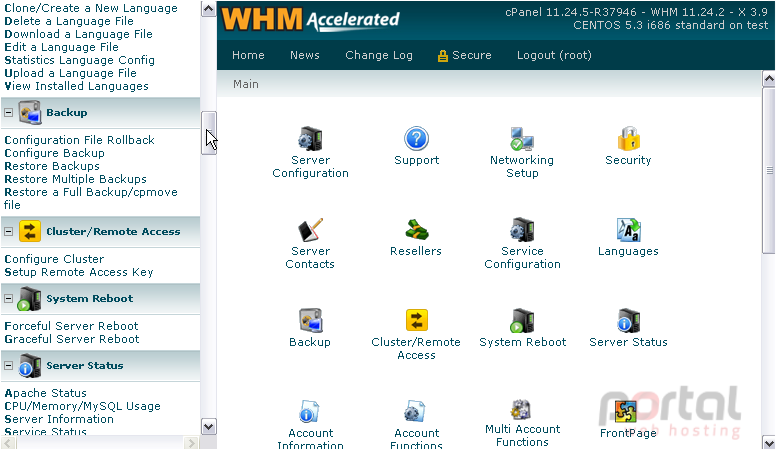Collapse the Cluster/Remote Access section
776x450 pixels.
8,231
